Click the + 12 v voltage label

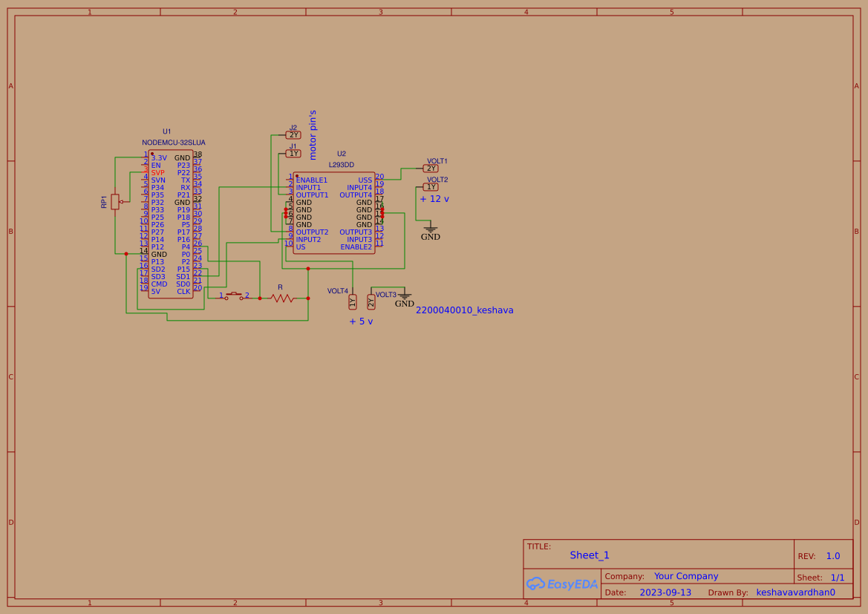pyautogui.click(x=434, y=198)
